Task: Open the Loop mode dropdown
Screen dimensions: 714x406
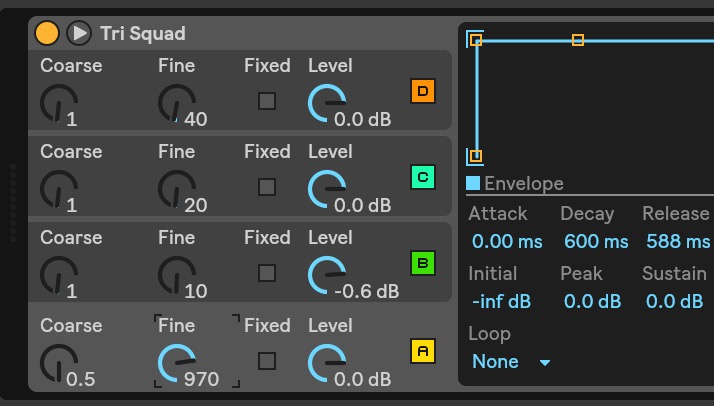Action: (x=511, y=362)
